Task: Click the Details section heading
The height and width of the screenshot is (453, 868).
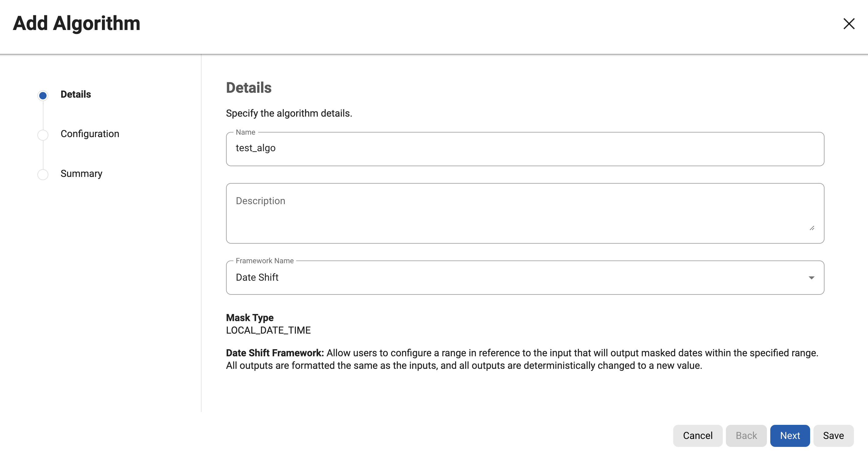Action: (249, 88)
